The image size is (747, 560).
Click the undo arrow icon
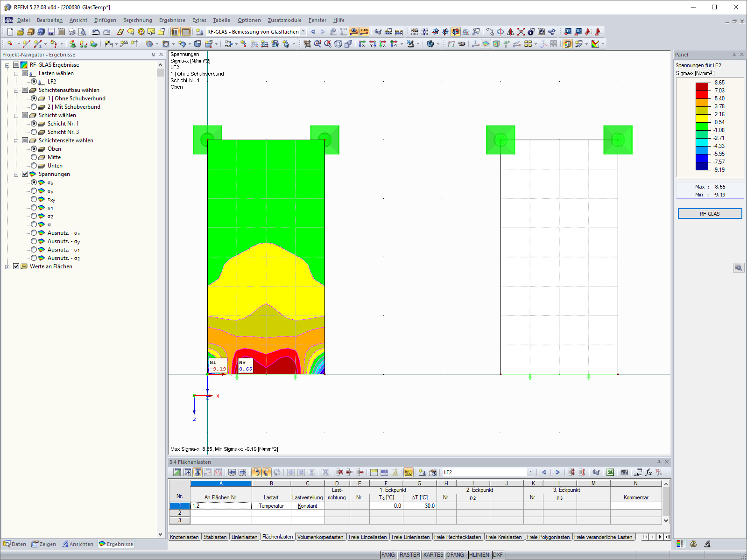click(x=96, y=32)
